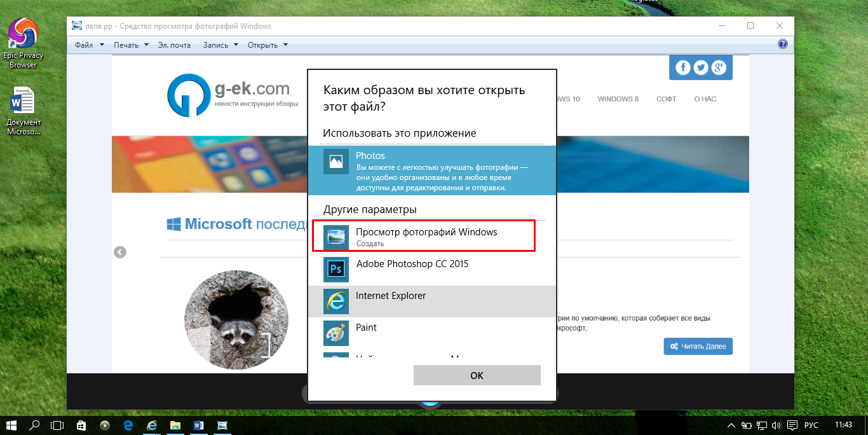The height and width of the screenshot is (435, 868).
Task: Click the battery power tray icon
Action: (x=747, y=425)
